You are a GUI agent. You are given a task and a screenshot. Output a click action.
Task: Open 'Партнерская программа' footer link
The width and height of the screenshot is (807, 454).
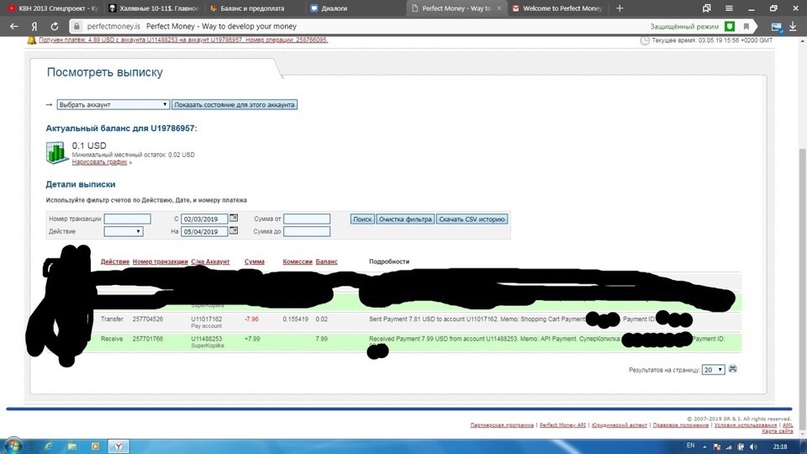point(502,425)
